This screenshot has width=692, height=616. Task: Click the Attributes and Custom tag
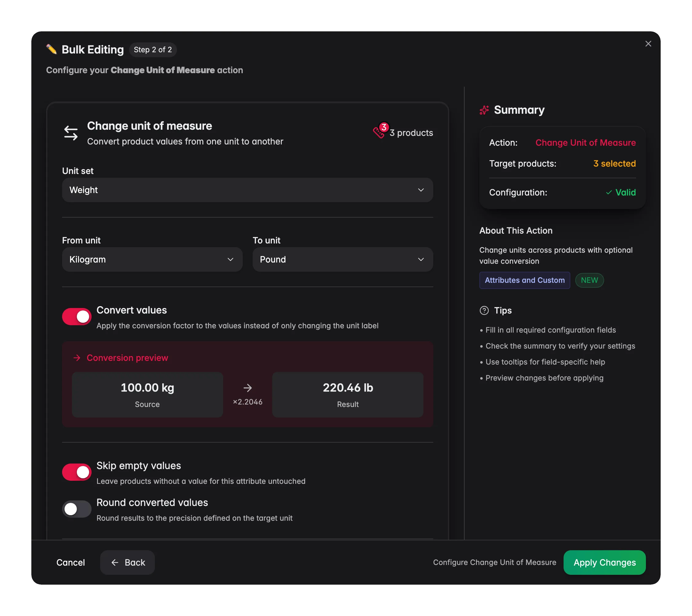point(525,280)
